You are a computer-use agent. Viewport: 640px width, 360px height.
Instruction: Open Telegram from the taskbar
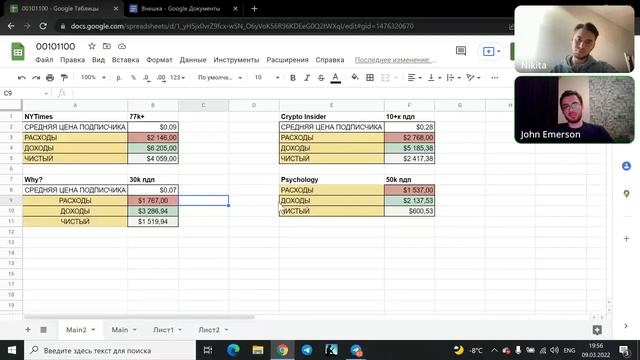coord(307,350)
